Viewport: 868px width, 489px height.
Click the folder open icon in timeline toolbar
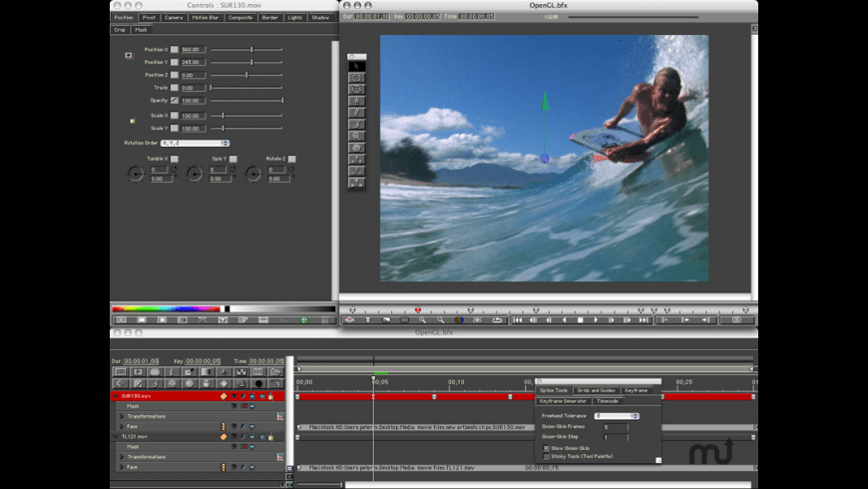tap(275, 372)
